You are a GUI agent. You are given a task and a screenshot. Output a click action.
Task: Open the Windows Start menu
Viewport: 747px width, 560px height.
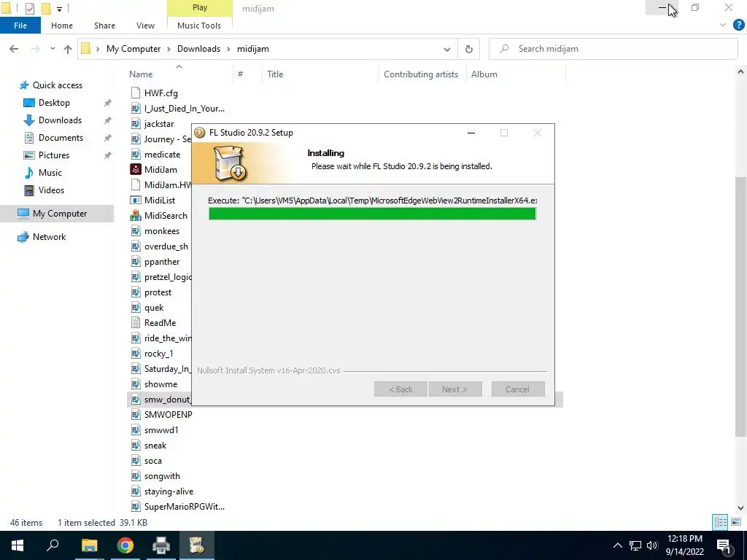coord(18,545)
